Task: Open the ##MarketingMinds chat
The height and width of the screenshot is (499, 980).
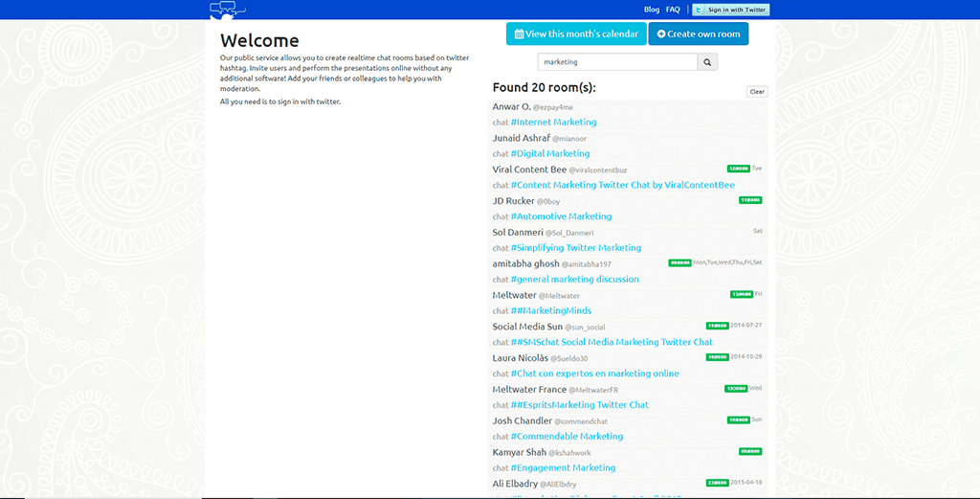Action: click(x=550, y=310)
